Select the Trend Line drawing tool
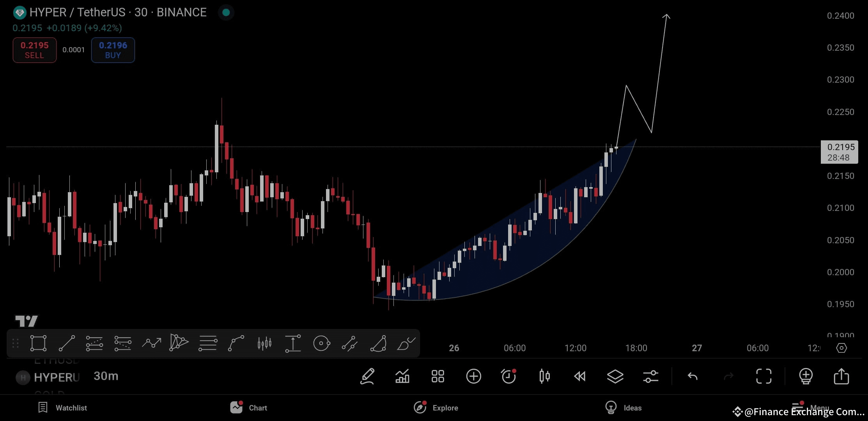 [67, 343]
